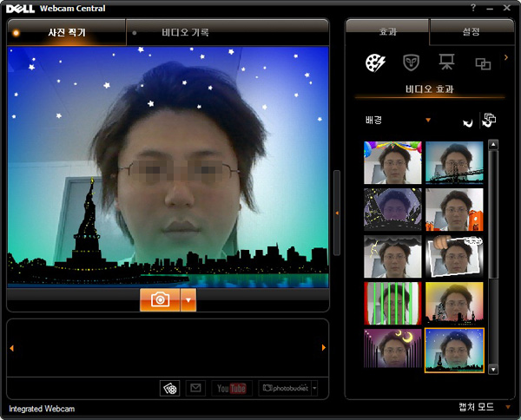Click the 비디오 효과 heading label
521x420 pixels.
pyautogui.click(x=429, y=89)
